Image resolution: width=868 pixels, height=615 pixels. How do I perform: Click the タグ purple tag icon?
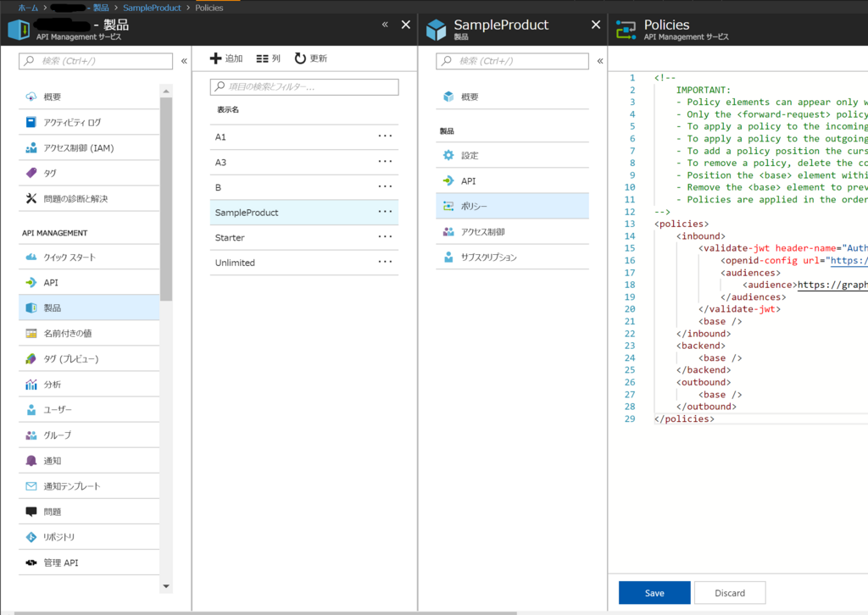click(x=31, y=173)
